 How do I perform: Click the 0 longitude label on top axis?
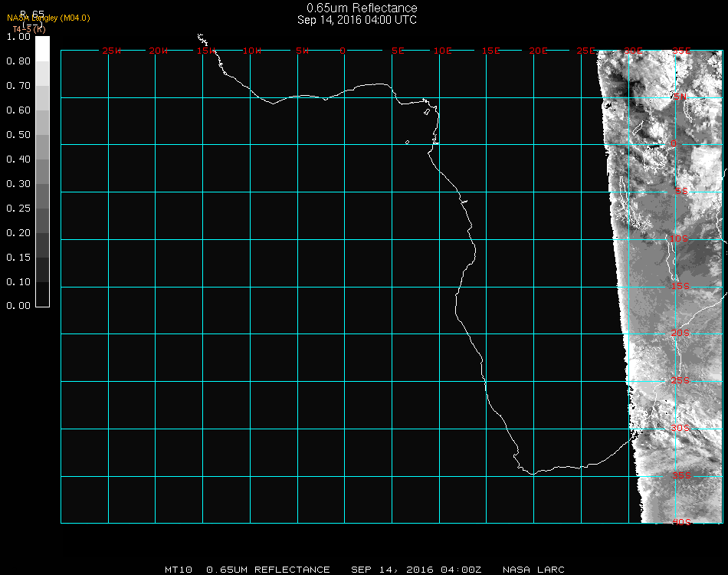[x=343, y=51]
